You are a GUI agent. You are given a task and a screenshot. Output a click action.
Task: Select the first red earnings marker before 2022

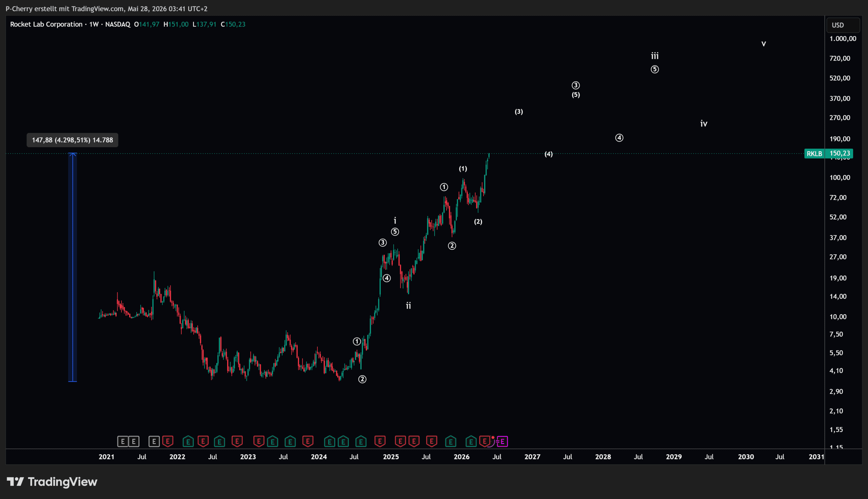click(167, 441)
